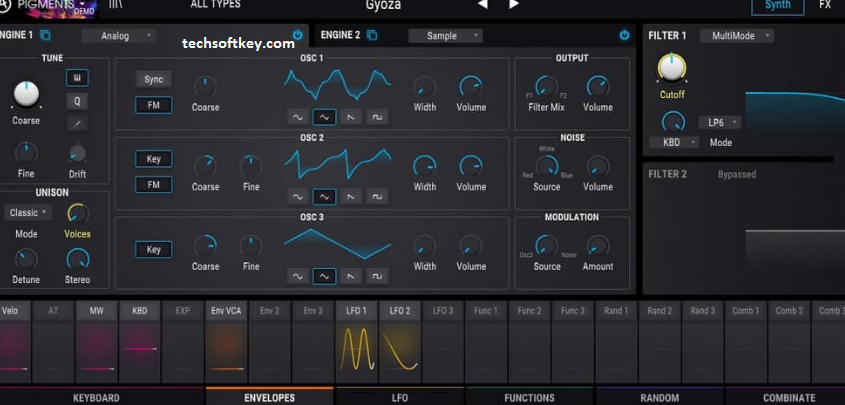Viewport: 845px width, 405px height.
Task: Click the OSC 1 waveform display
Action: click(338, 85)
